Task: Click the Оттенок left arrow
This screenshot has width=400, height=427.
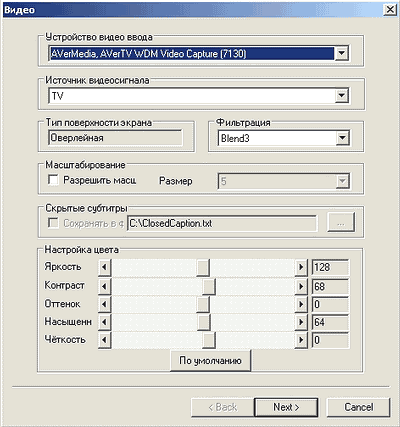Action: [x=104, y=304]
